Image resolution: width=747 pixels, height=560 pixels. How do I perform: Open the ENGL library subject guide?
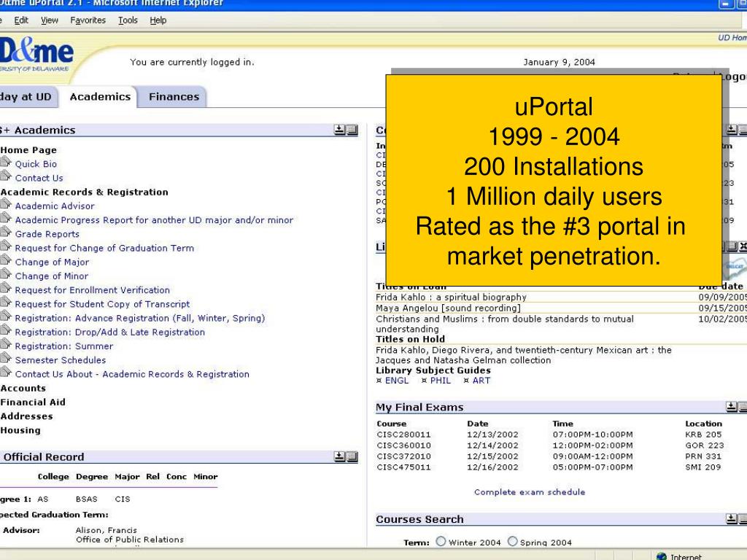[396, 381]
